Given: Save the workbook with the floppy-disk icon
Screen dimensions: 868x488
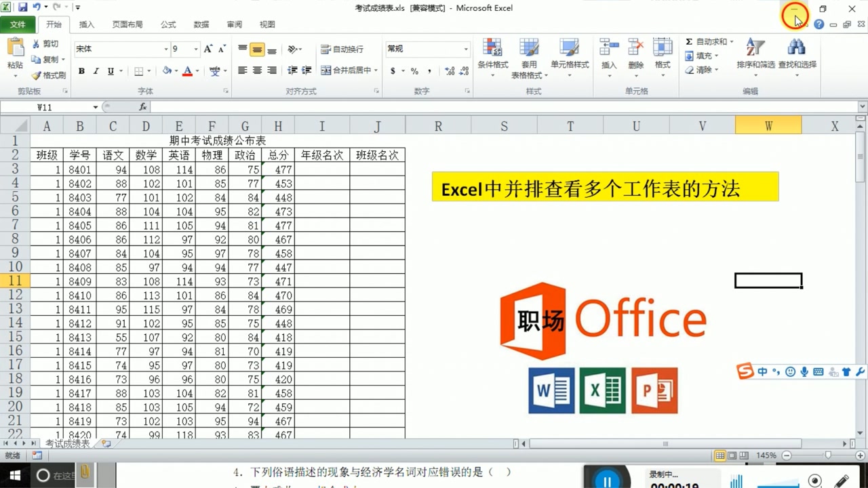Looking at the screenshot, I should coord(22,7).
